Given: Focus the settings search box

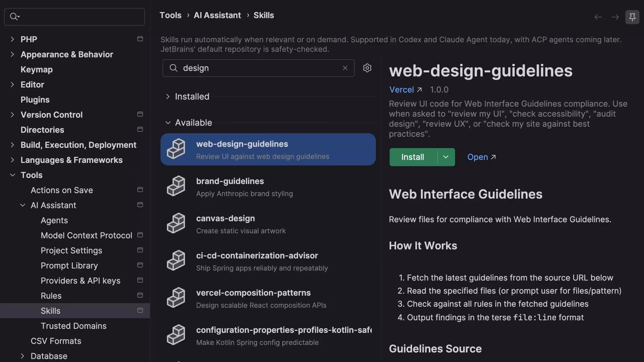Looking at the screenshot, I should pos(74,17).
